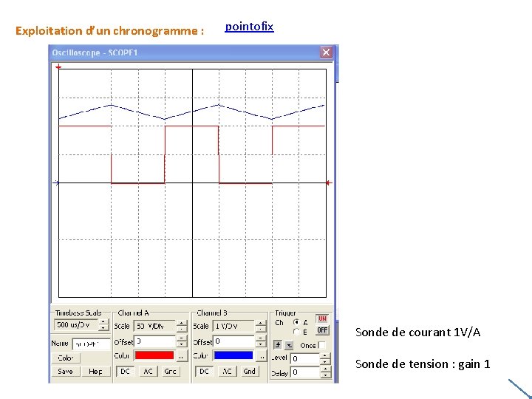This screenshot has height=399, width=532.
Task: Raise Channel A offset
Action: point(182,338)
